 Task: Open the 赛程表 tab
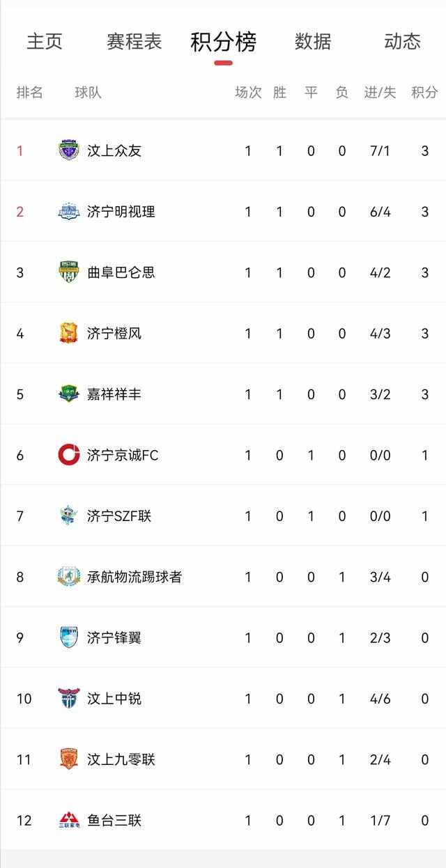(134, 41)
